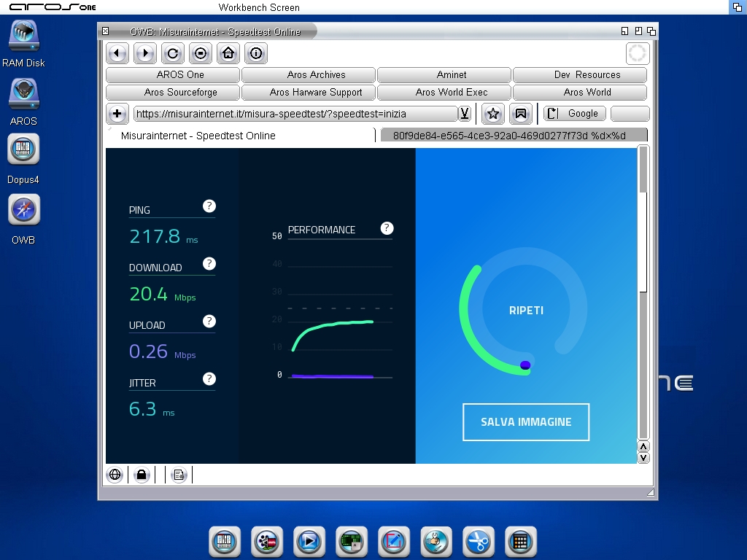
Task: Bookmark this page with the star icon
Action: click(493, 114)
